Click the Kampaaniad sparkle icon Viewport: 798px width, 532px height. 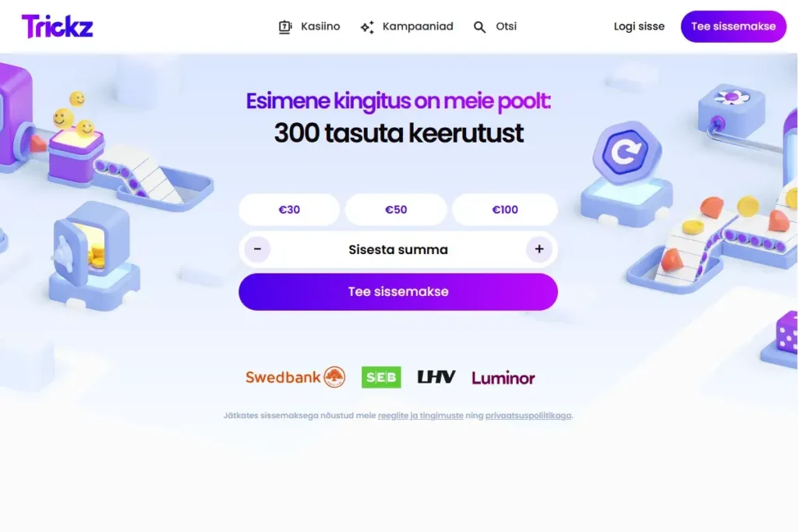368,27
